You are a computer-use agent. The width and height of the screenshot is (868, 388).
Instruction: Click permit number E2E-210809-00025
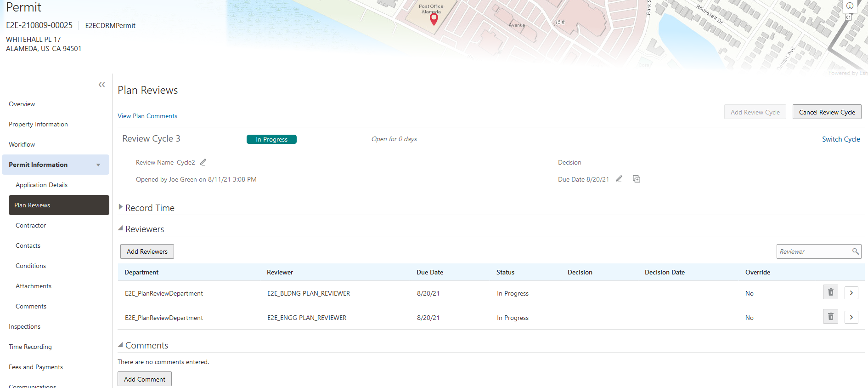(39, 25)
